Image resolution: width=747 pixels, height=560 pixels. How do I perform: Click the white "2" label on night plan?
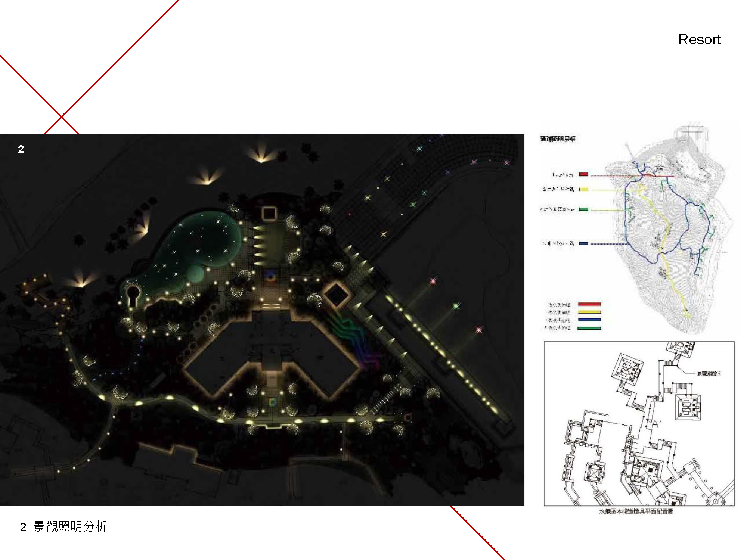(x=21, y=149)
